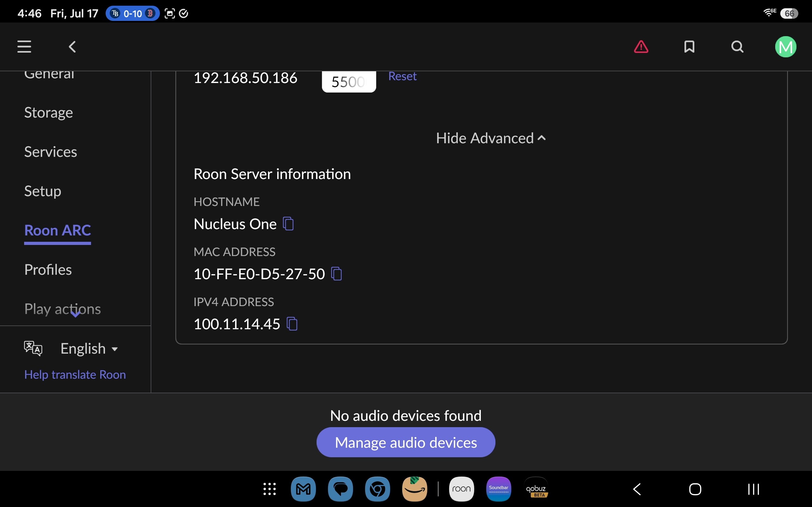Open the red warning alert icon
Image resolution: width=812 pixels, height=507 pixels.
pos(641,47)
